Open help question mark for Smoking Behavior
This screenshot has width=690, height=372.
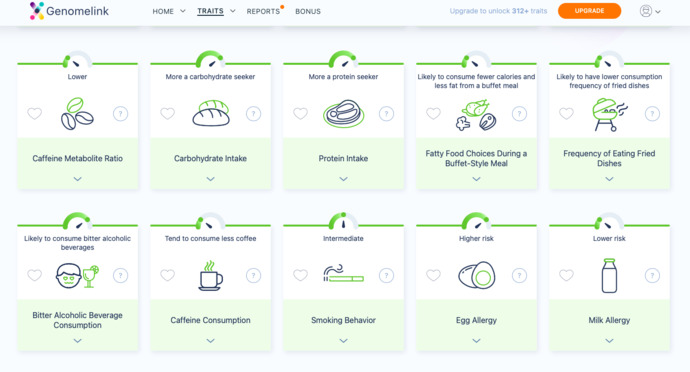pyautogui.click(x=386, y=276)
